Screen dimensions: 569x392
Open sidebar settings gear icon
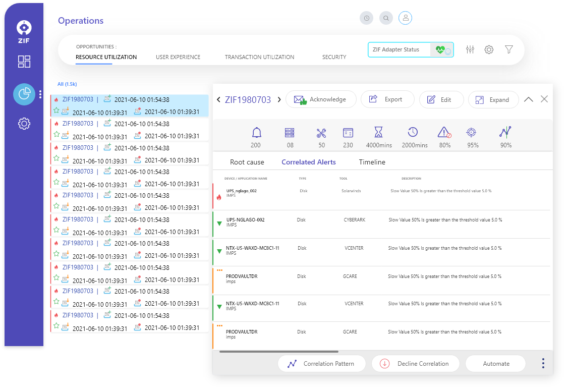24,124
